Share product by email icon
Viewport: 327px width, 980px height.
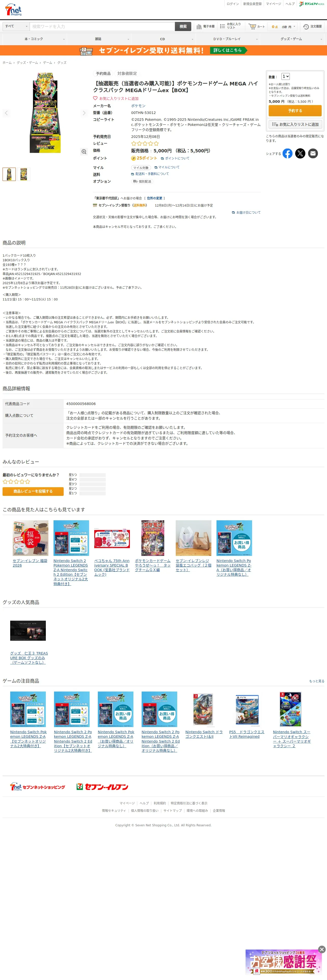coord(313,153)
